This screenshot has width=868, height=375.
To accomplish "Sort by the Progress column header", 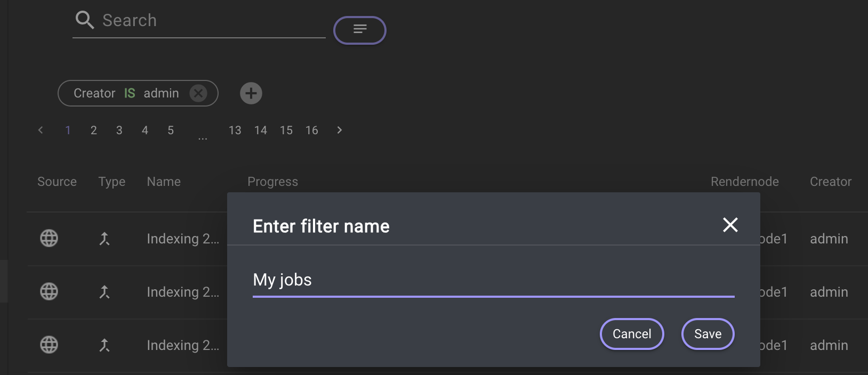I will point(272,182).
